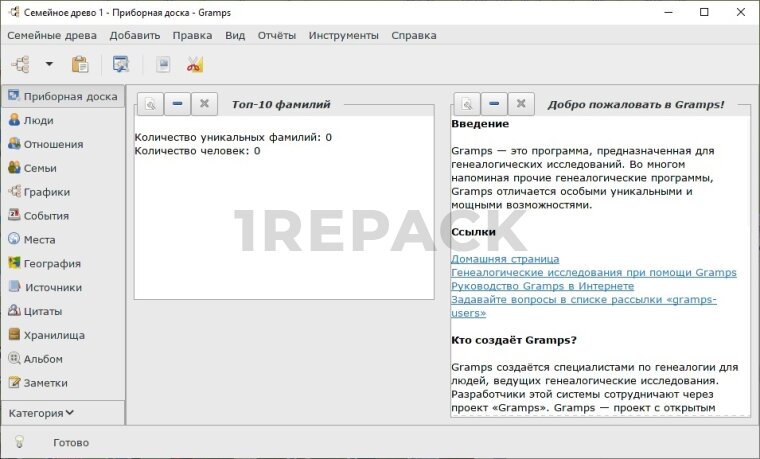Image resolution: width=760 pixels, height=459 pixels.
Task: Open the География view in sidebar
Action: pos(52,263)
